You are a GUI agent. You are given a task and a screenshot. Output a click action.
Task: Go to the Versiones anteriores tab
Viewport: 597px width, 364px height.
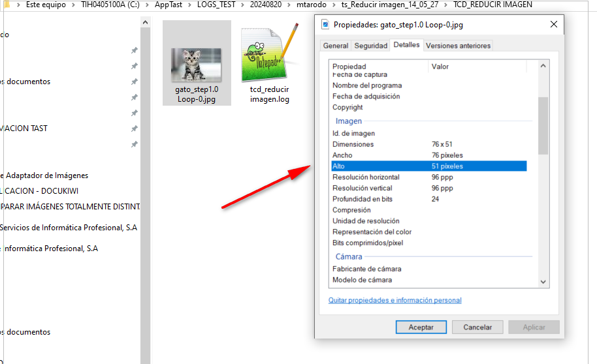(x=457, y=46)
